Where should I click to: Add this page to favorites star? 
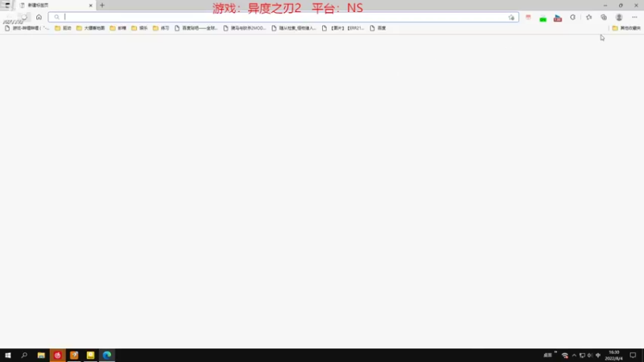pos(511,17)
